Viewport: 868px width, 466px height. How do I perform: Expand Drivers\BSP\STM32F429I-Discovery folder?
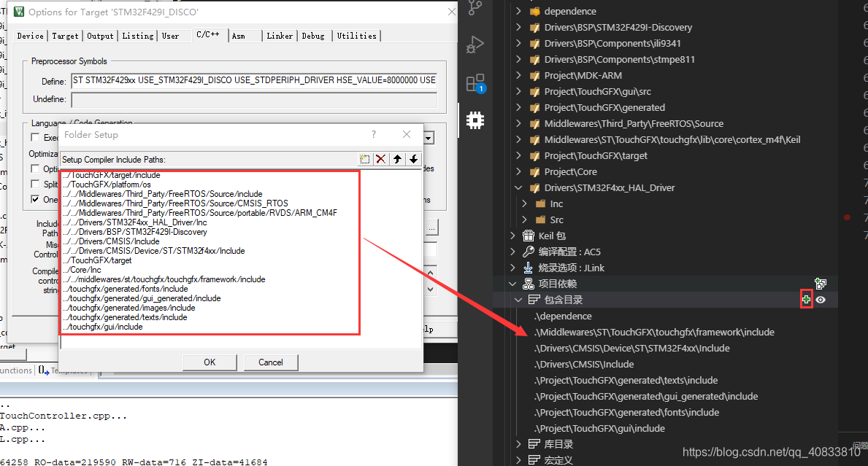pyautogui.click(x=518, y=27)
